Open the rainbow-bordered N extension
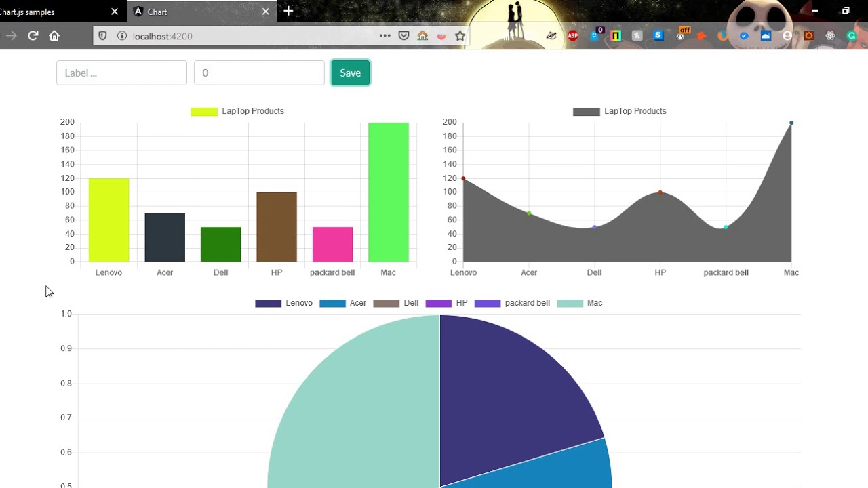This screenshot has height=488, width=868. pos(616,36)
